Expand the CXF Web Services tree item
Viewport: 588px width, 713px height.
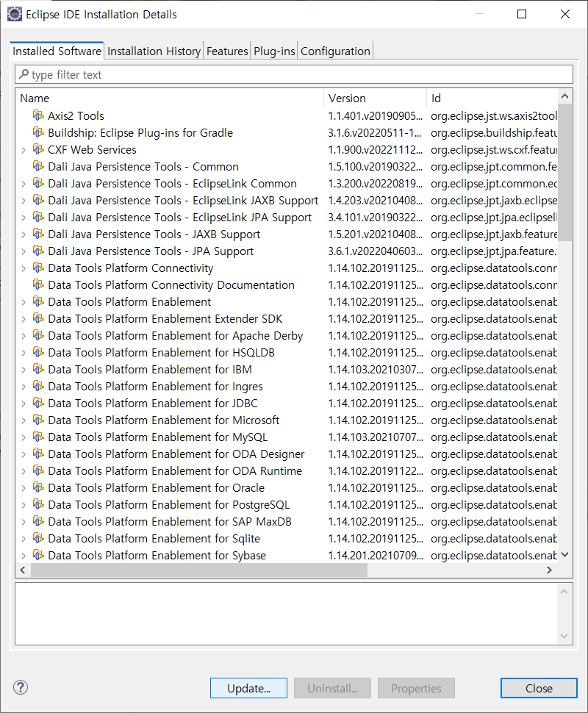[22, 149]
